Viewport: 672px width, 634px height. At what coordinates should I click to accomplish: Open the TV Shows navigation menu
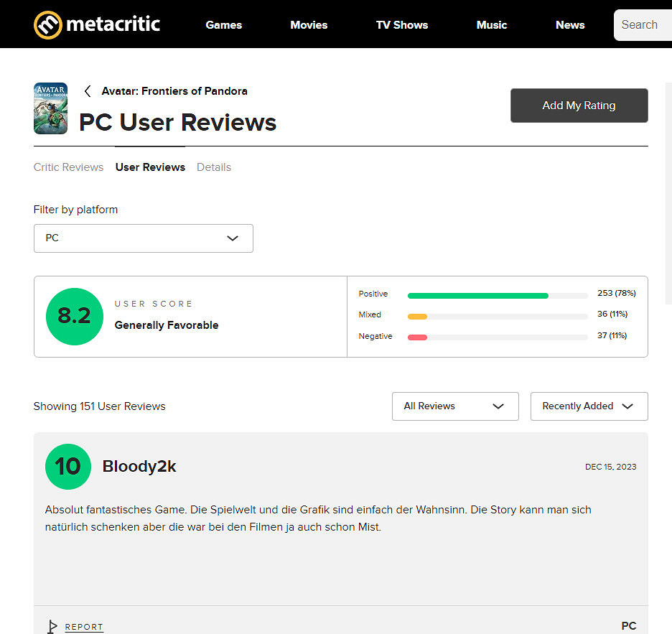point(402,25)
